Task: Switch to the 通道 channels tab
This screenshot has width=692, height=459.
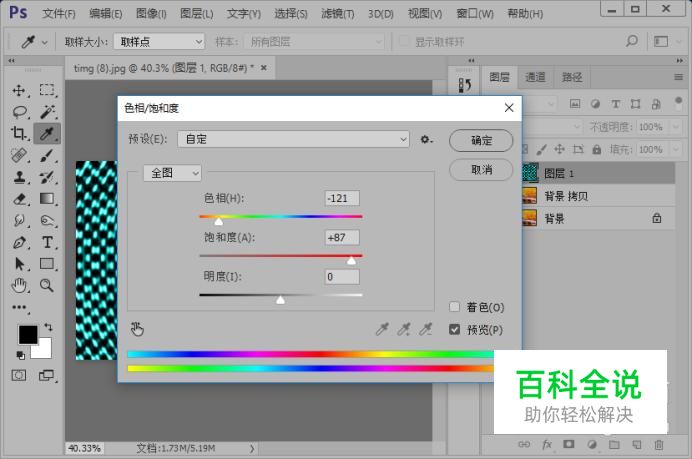Action: point(536,77)
